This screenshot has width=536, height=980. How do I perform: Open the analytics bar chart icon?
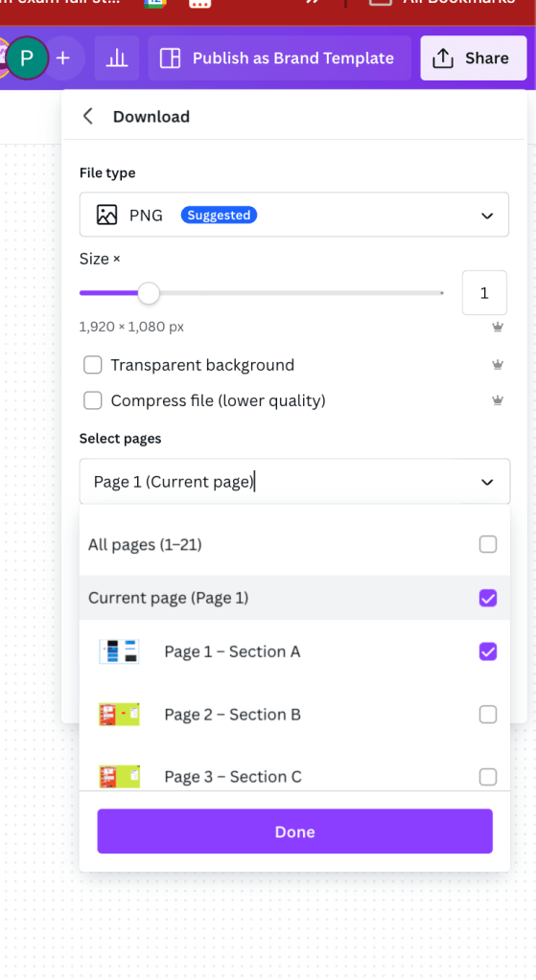116,58
